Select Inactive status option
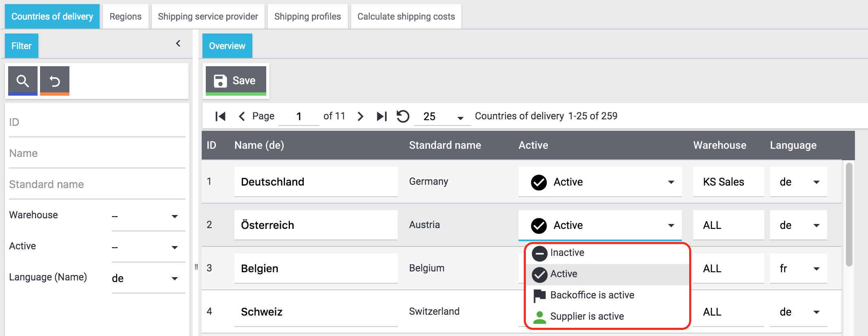This screenshot has width=868, height=336. tap(567, 253)
